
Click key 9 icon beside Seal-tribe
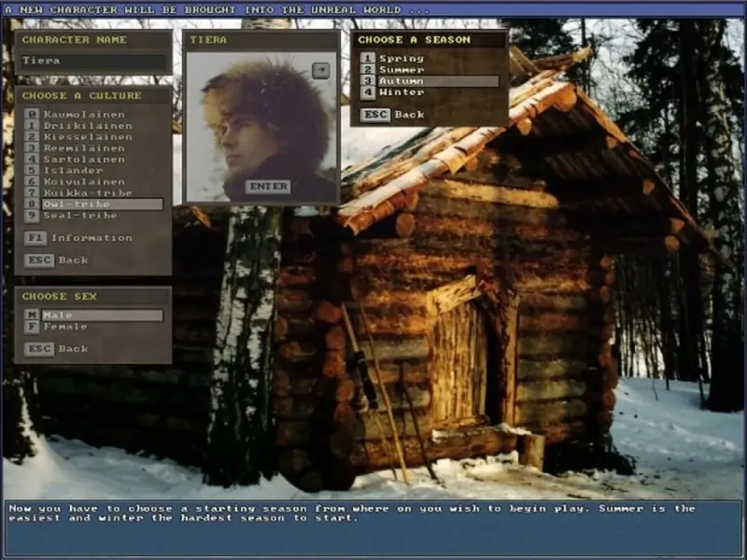tap(32, 216)
